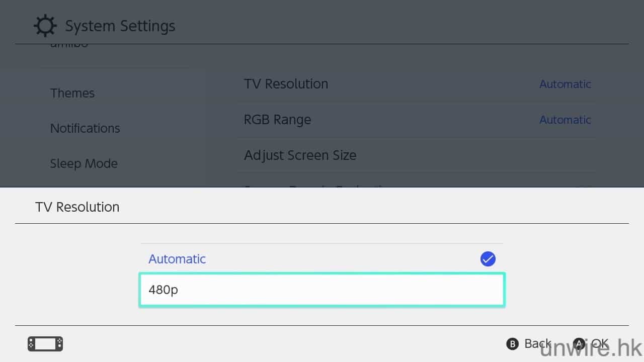The image size is (644, 362).
Task: Open Notifications in the sidebar
Action: point(85,128)
